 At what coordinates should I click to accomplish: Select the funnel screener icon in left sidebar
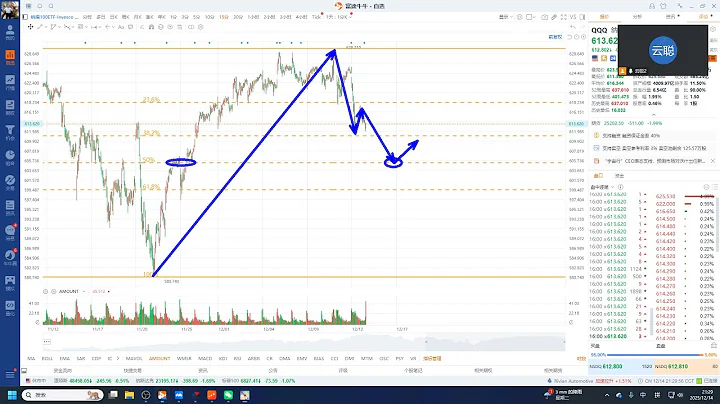tap(10, 132)
